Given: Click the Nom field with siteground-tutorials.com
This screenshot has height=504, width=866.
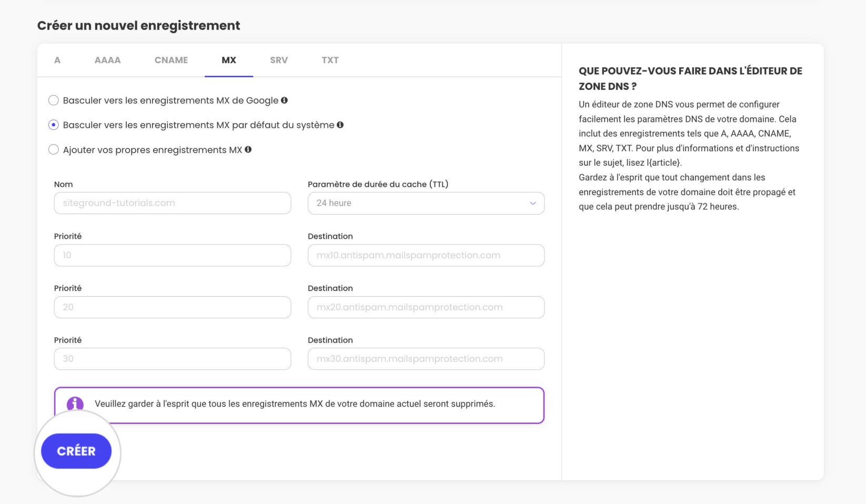Looking at the screenshot, I should 173,203.
